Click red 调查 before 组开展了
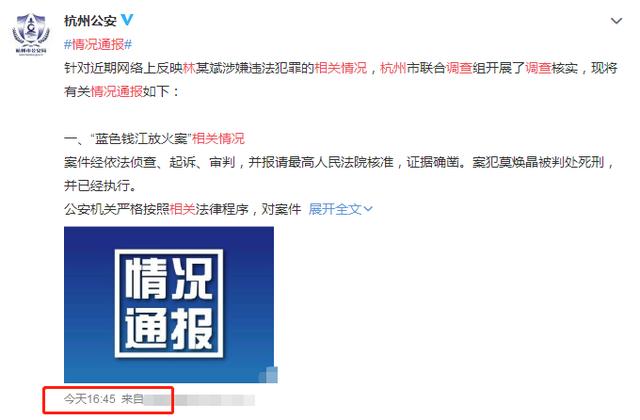Image resolution: width=640 pixels, height=420 pixels. tap(459, 68)
